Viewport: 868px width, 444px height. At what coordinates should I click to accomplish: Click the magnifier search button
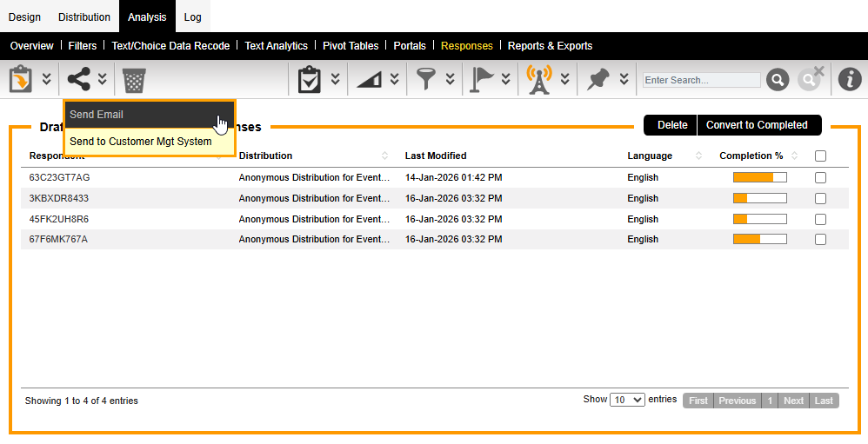tap(777, 80)
